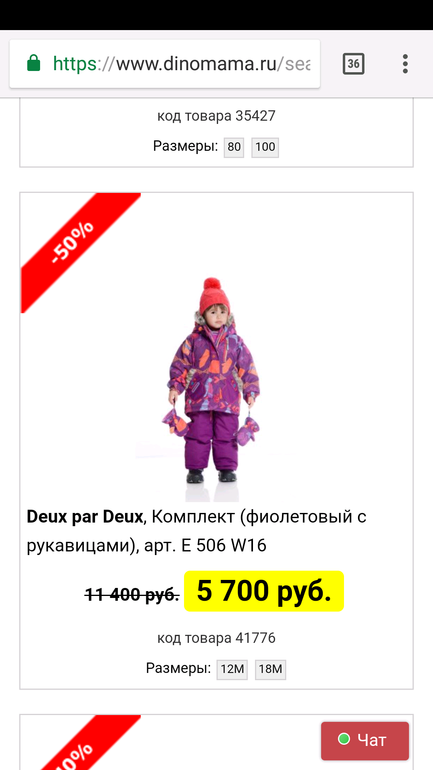This screenshot has height=770, width=433.
Task: Tap the код товара 41776 text
Action: pos(216,638)
